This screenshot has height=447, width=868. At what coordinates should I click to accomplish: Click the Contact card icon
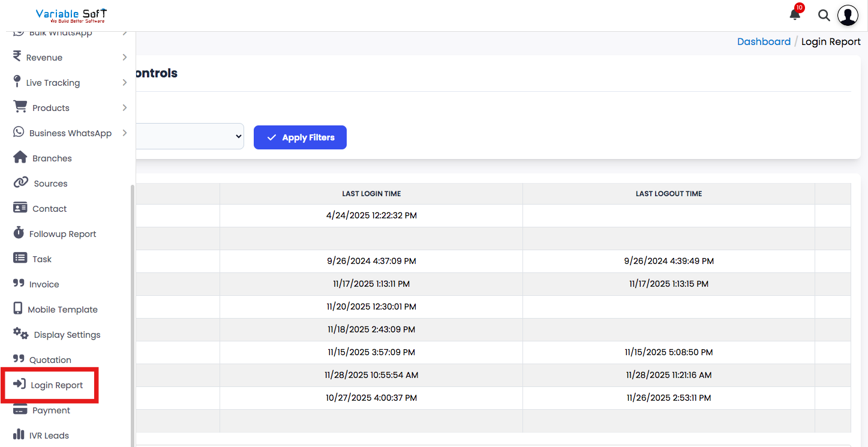tap(20, 208)
